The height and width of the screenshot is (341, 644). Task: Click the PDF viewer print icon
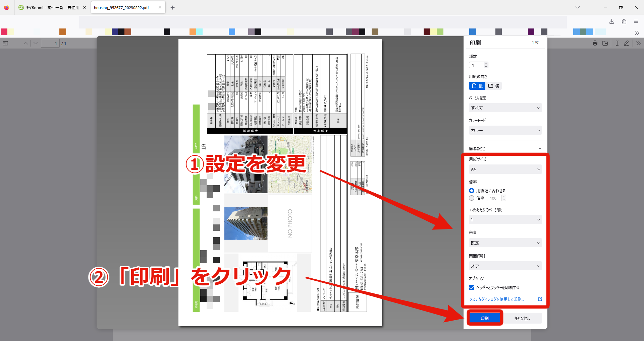coord(595,43)
